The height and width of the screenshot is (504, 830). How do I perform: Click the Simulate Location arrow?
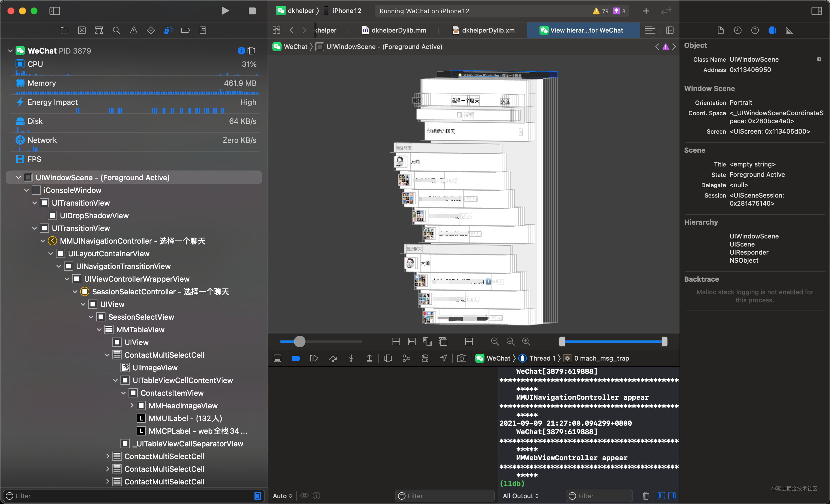(443, 358)
